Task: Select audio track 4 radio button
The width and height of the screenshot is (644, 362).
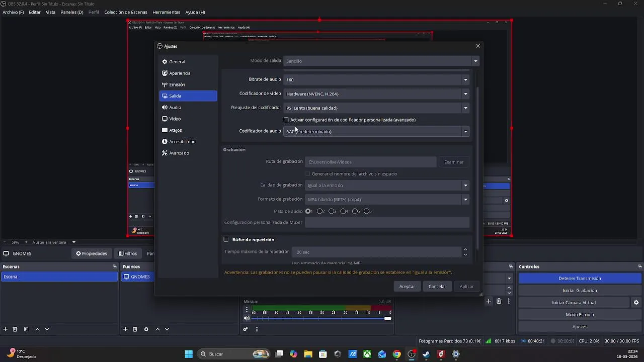Action: [343, 211]
